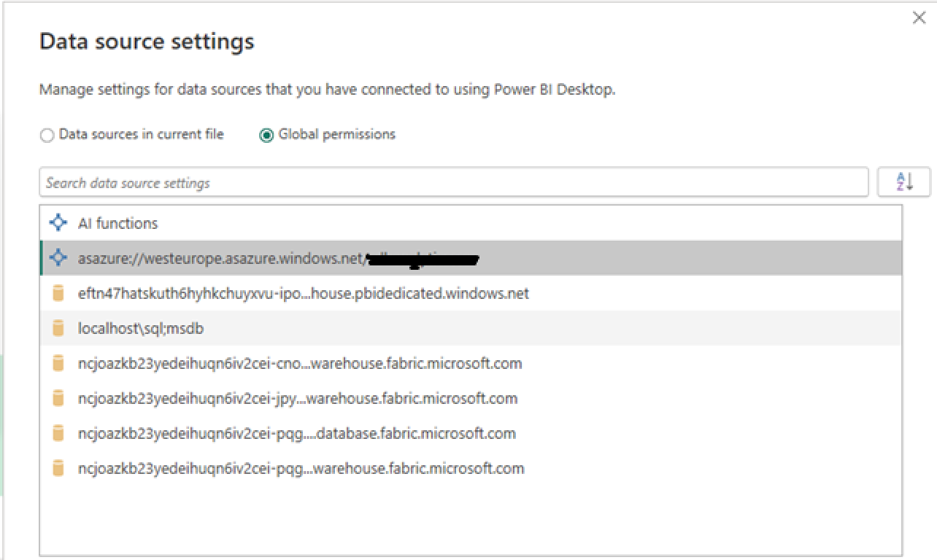Select the Data sources in current file radio button
This screenshot has width=937, height=560.
pyautogui.click(x=47, y=136)
